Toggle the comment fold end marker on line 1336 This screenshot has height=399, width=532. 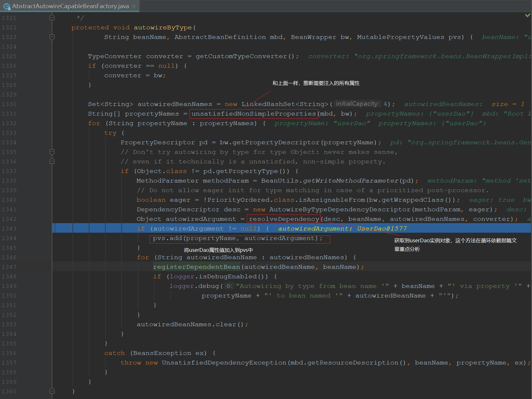coord(52,161)
